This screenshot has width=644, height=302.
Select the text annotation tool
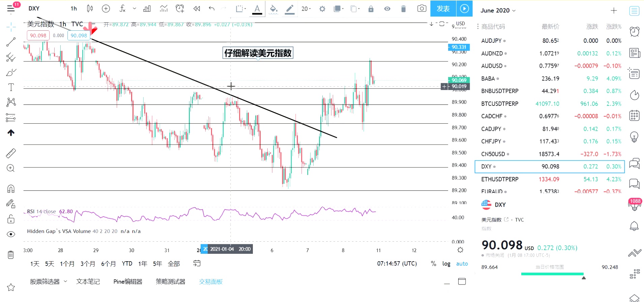point(11,87)
